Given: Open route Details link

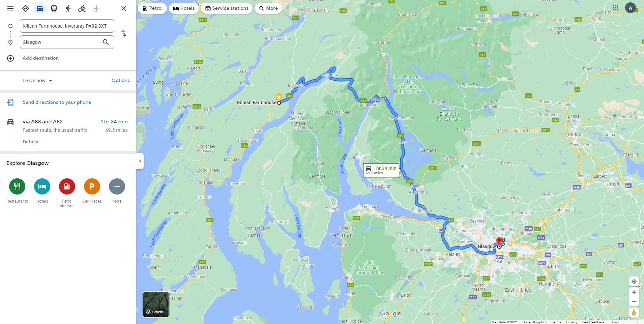Looking at the screenshot, I should pyautogui.click(x=30, y=142).
